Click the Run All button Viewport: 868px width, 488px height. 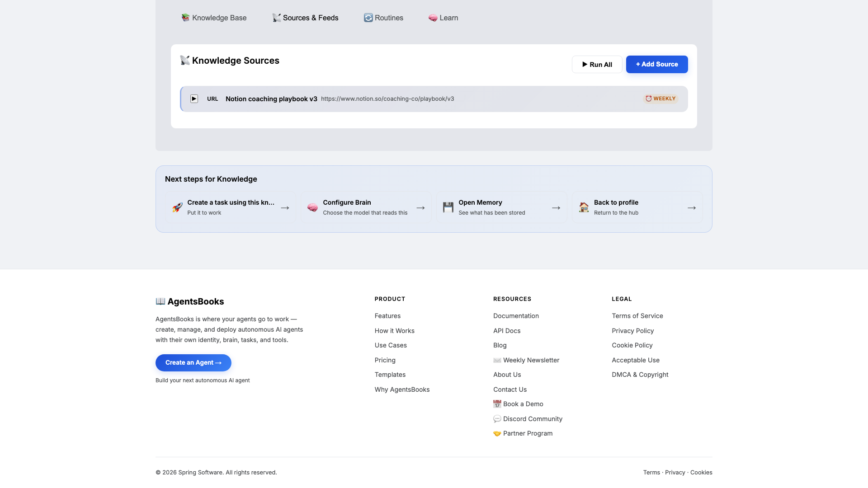tap(597, 64)
